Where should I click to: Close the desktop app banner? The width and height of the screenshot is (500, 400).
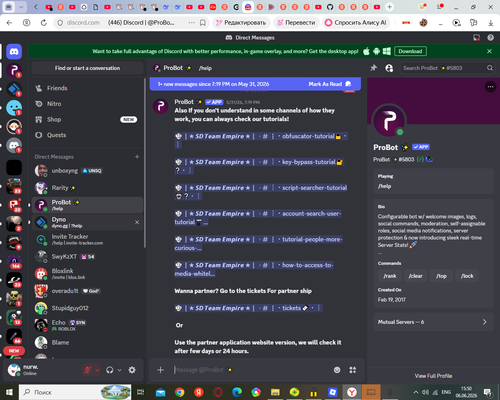click(489, 51)
